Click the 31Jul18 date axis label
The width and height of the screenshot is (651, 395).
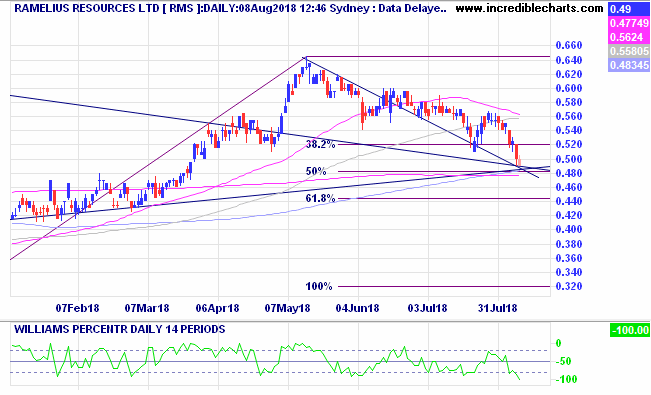497,308
